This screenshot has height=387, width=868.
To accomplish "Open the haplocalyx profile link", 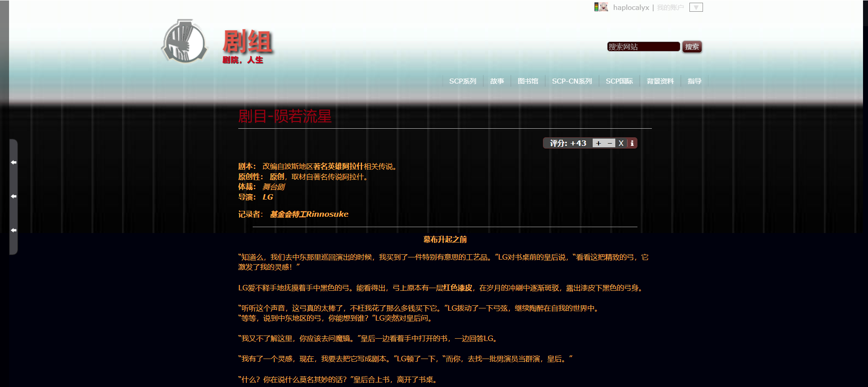I will [631, 8].
